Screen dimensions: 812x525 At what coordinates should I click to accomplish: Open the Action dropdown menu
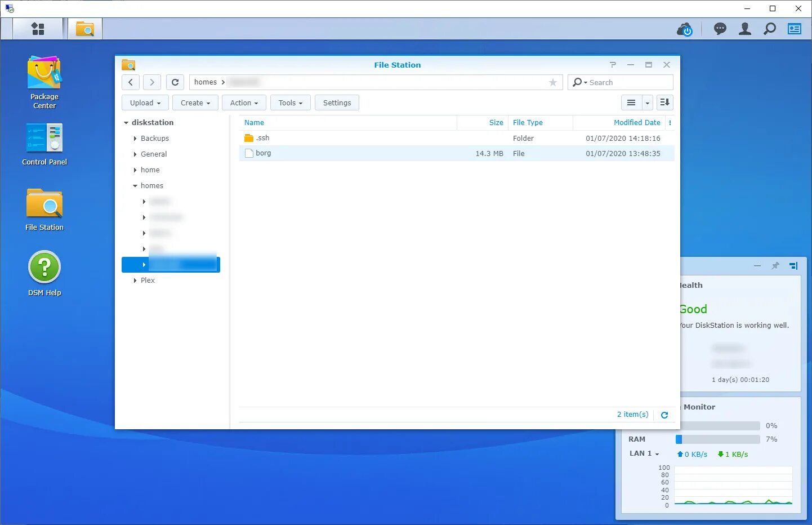click(x=243, y=103)
